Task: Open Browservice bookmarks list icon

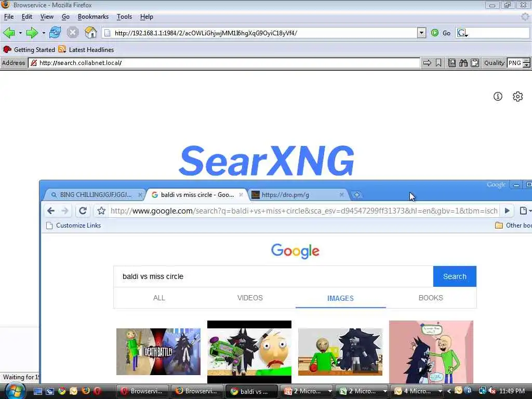Action: 452,63
